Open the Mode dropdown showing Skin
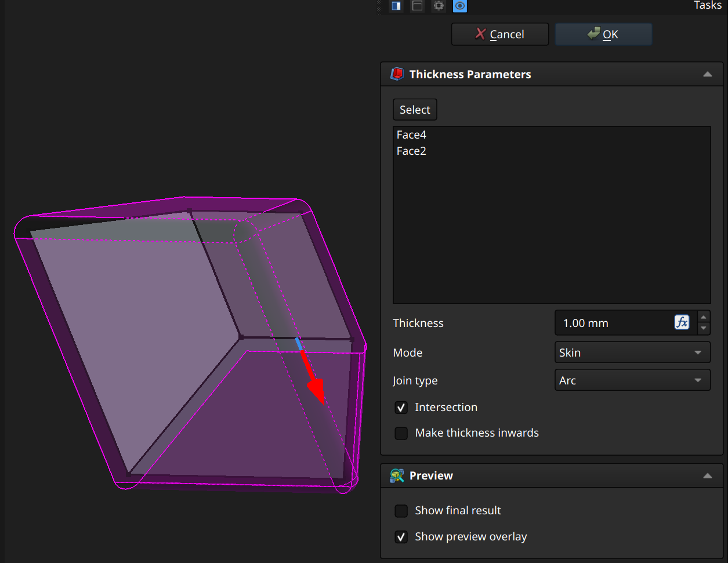 click(x=632, y=353)
